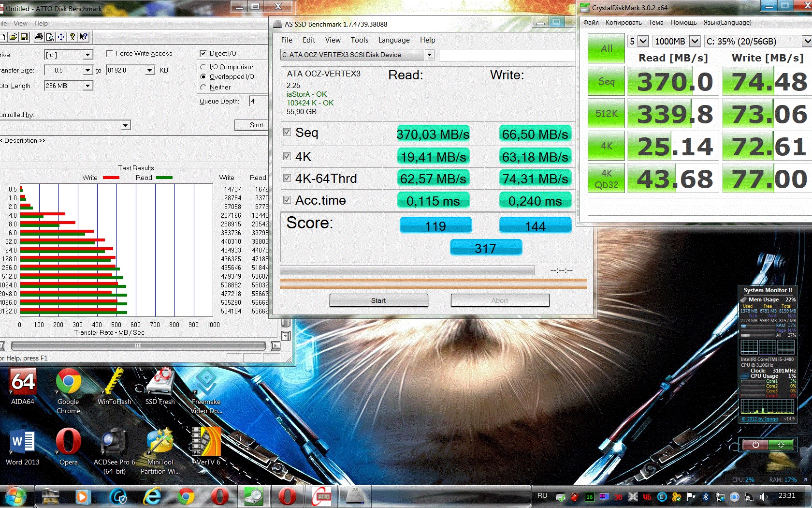The image size is (812, 508).
Task: Uncheck the Acc.time test checkbox
Action: pos(287,200)
